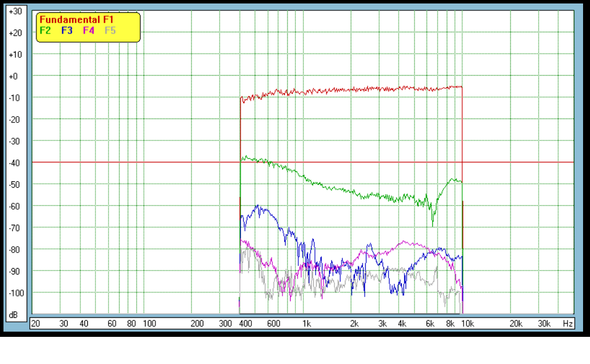The height and width of the screenshot is (364, 590).
Task: Select the gray F5 legend label
Action: pos(110,31)
